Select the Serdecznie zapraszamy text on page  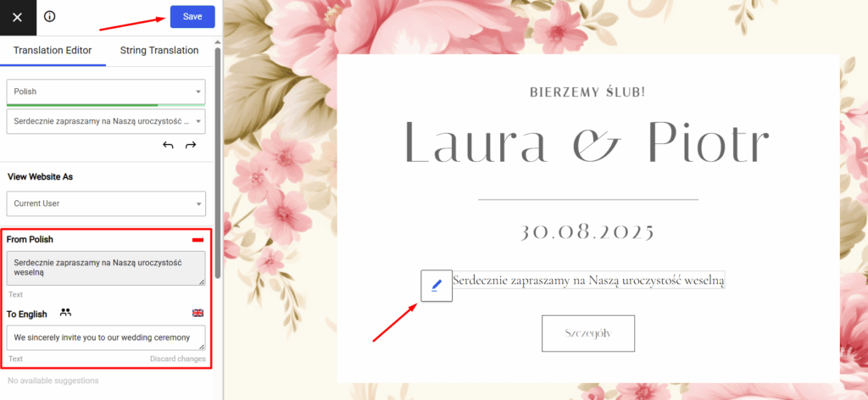[588, 281]
